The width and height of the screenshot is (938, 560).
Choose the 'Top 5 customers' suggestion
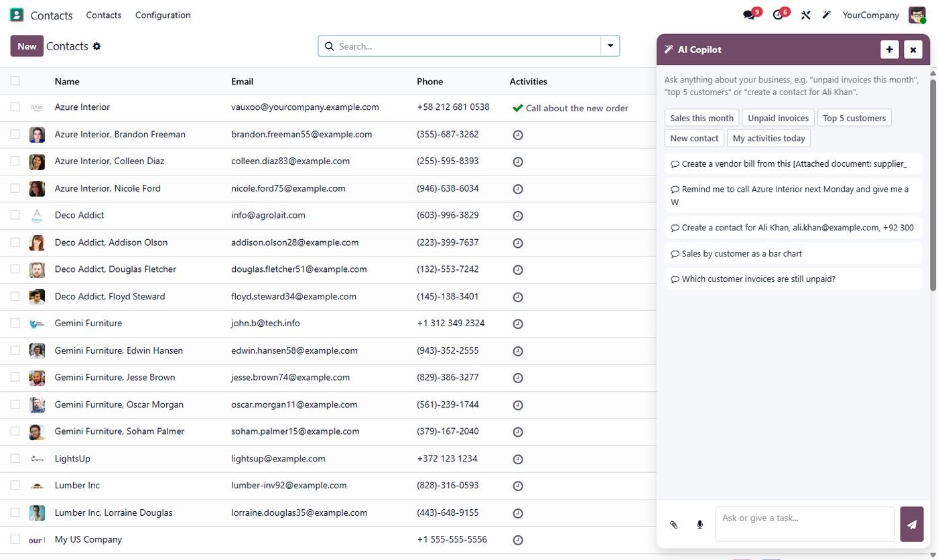click(x=854, y=118)
